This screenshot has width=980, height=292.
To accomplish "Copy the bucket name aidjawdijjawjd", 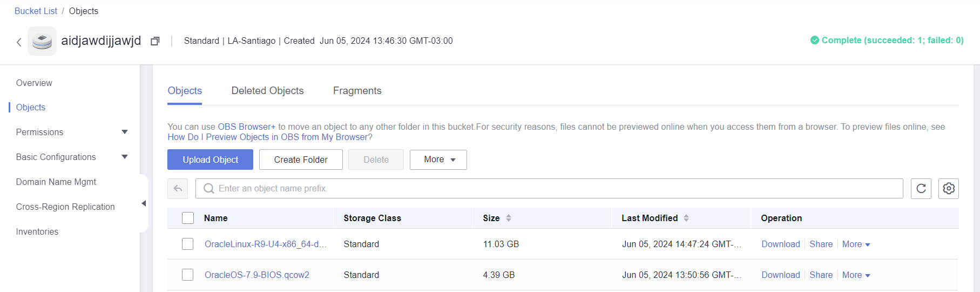I will tap(155, 41).
